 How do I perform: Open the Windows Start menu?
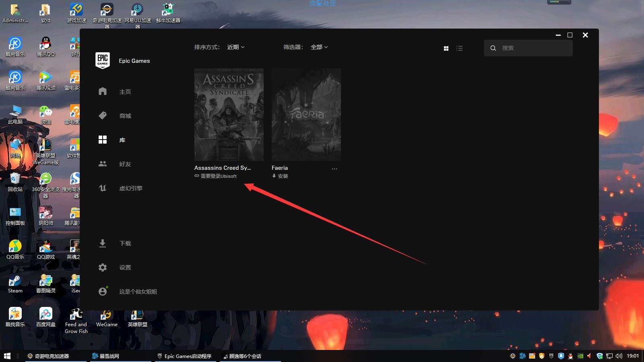coord(7,356)
